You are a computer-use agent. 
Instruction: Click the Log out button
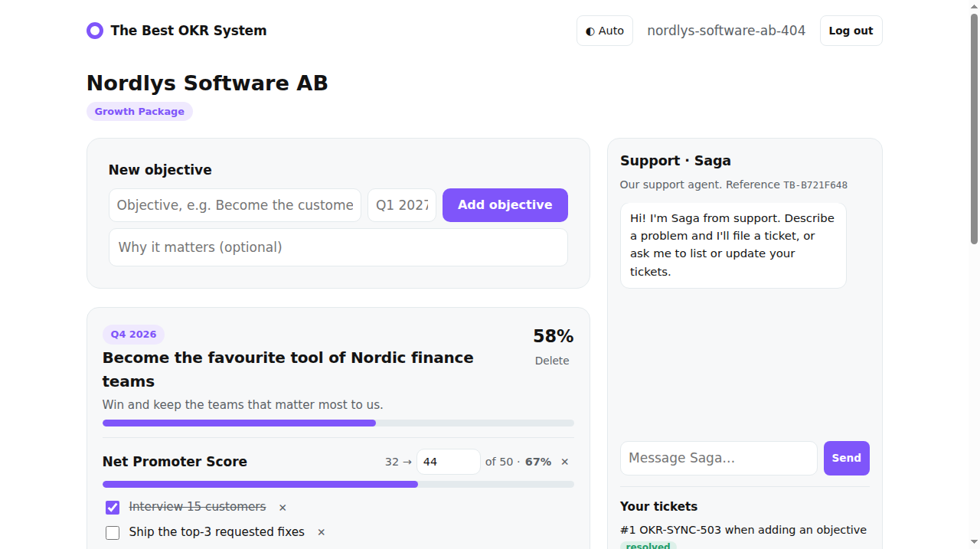pyautogui.click(x=851, y=31)
